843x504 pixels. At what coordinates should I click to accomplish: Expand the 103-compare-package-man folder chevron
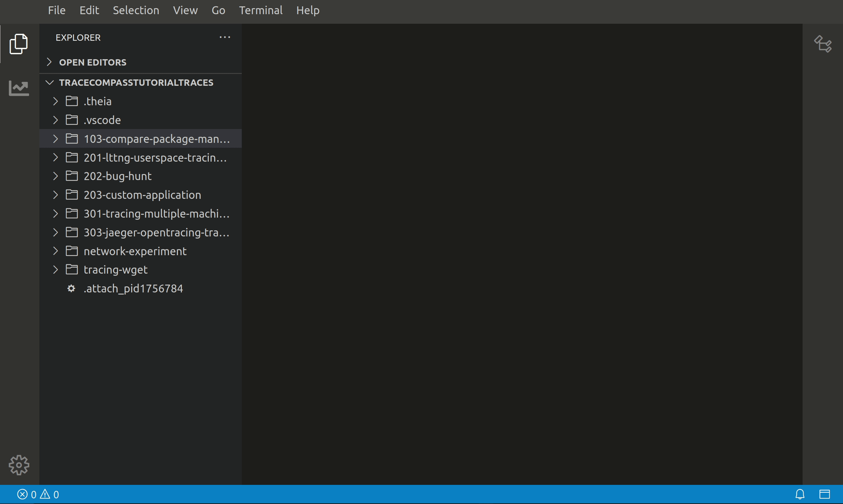click(55, 139)
